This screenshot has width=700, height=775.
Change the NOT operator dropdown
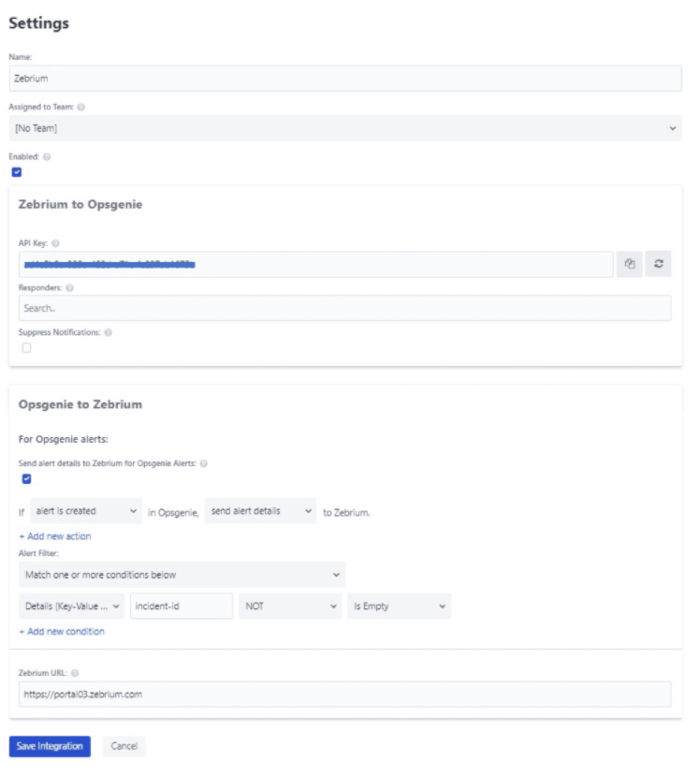(x=290, y=604)
